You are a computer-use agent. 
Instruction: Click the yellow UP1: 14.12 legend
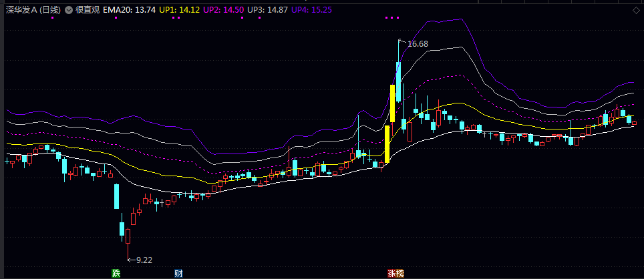[x=180, y=10]
